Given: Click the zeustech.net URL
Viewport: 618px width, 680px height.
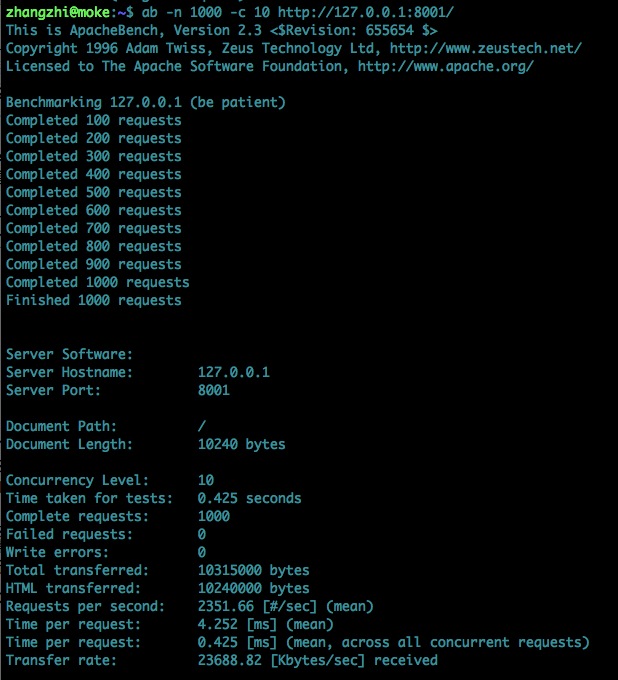Looking at the screenshot, I should tap(485, 48).
